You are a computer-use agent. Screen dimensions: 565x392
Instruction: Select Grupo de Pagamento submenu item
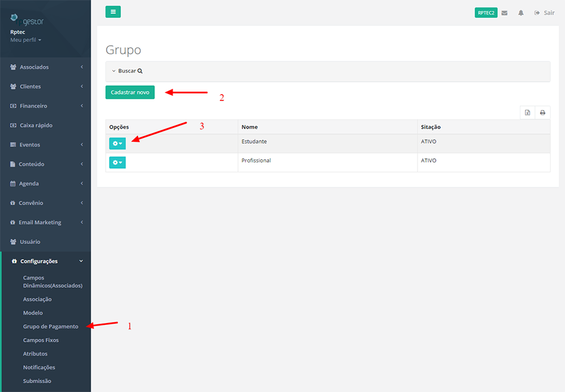pos(51,326)
